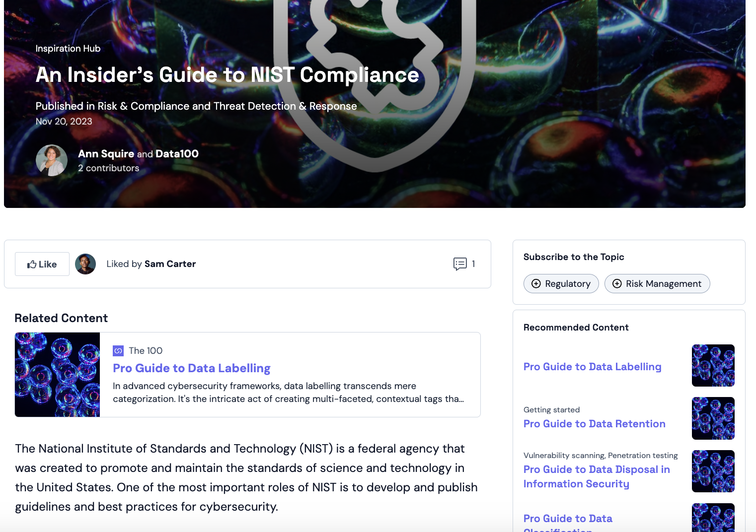
Task: Click the plus icon on Risk Management chip
Action: click(x=617, y=283)
